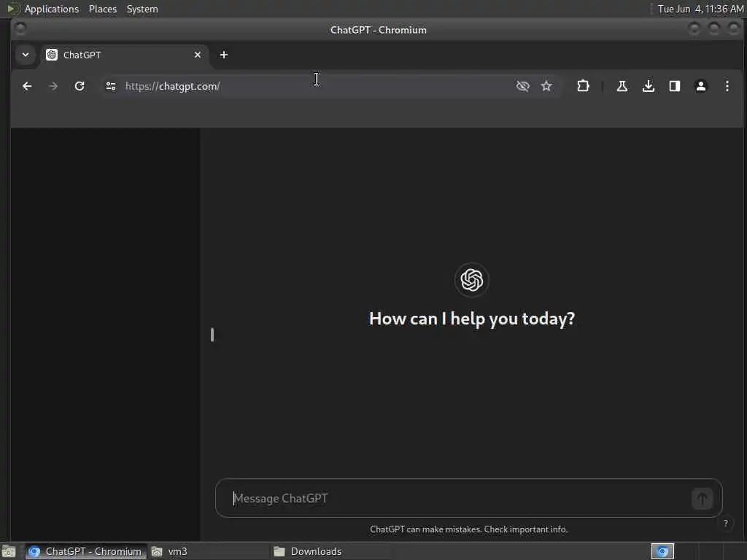The image size is (747, 560).
Task: Bookmark this page with the star icon
Action: (x=546, y=86)
